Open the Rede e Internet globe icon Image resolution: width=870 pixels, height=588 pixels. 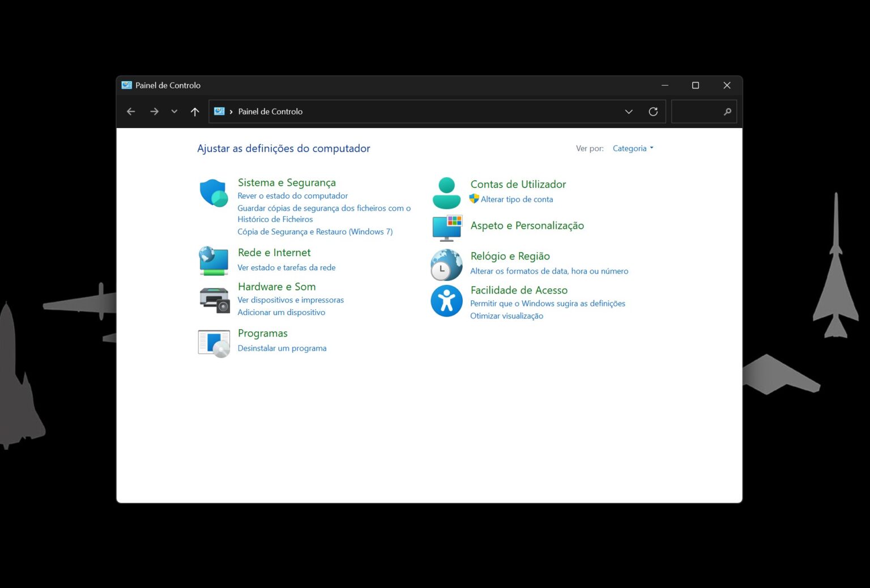click(214, 261)
